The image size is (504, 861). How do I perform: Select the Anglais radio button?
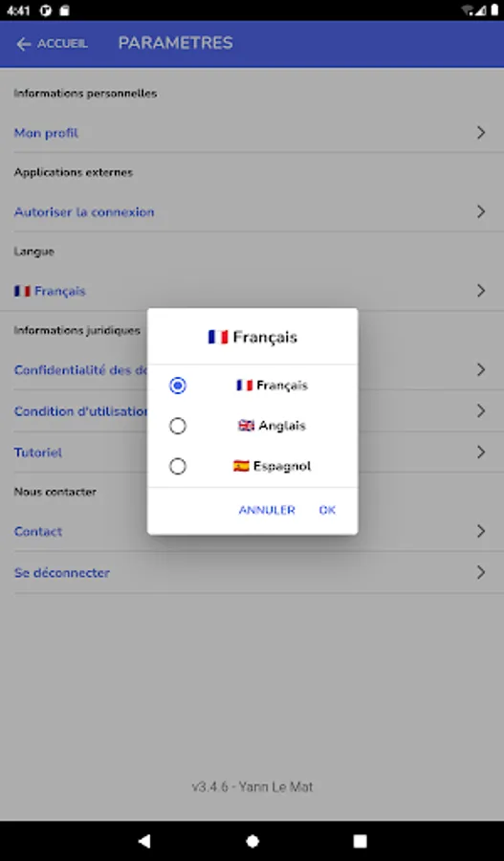pyautogui.click(x=177, y=426)
